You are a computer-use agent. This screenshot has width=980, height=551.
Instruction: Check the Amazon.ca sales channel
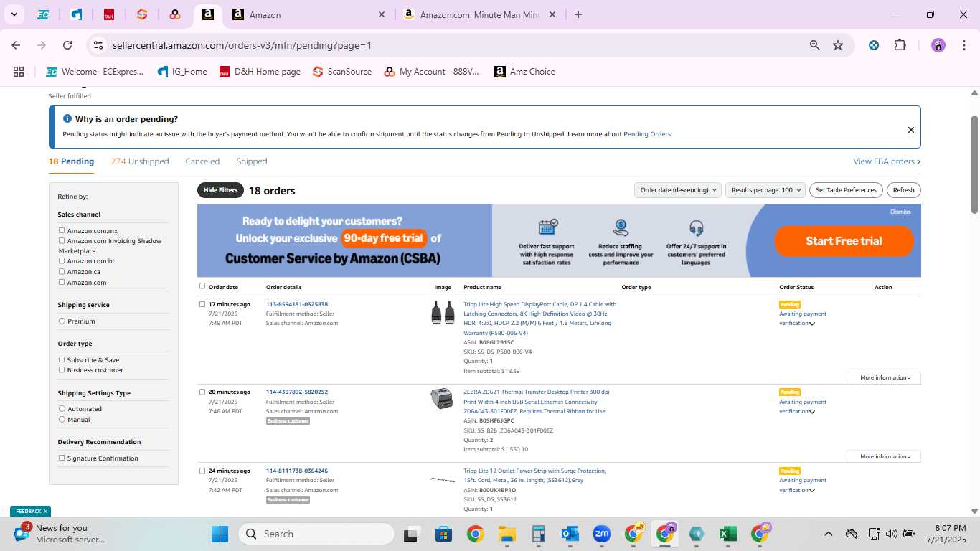62,271
